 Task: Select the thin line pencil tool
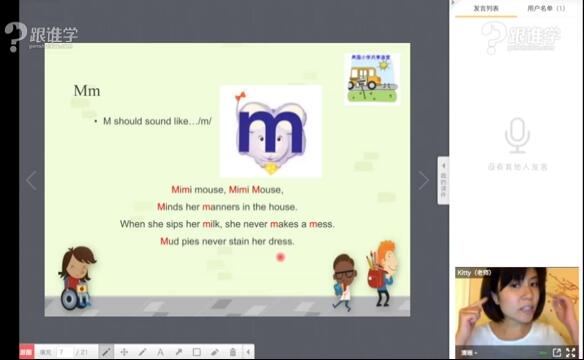point(142,352)
